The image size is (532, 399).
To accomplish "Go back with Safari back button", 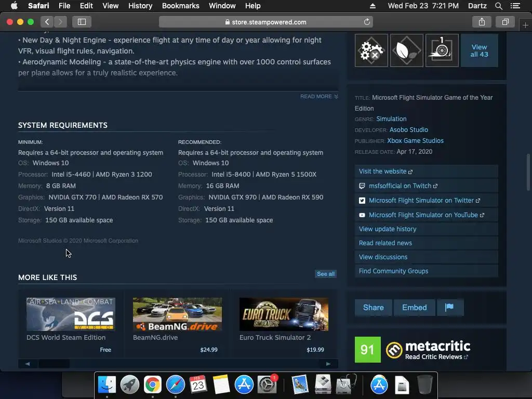I will pos(47,22).
